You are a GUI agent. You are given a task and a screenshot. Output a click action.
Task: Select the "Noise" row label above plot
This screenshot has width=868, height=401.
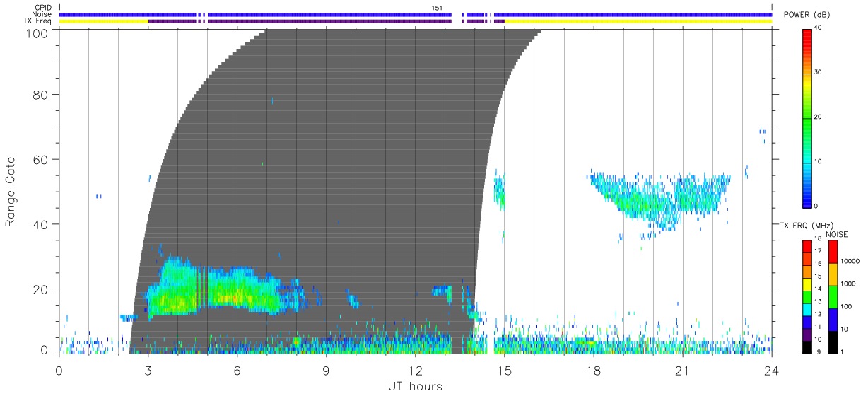pyautogui.click(x=42, y=14)
